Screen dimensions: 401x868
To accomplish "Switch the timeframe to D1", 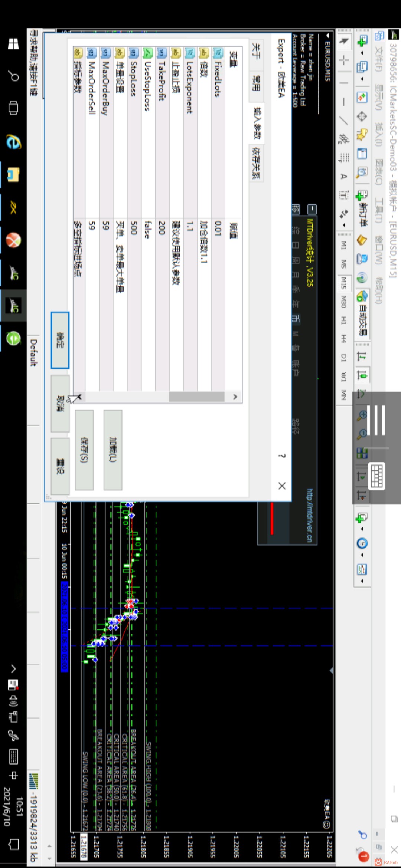I will [344, 358].
